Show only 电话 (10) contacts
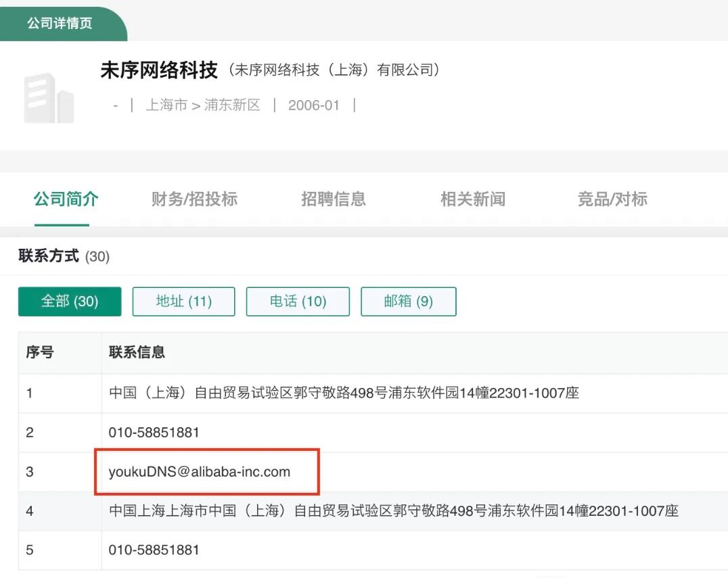The width and height of the screenshot is (728, 578). [298, 302]
